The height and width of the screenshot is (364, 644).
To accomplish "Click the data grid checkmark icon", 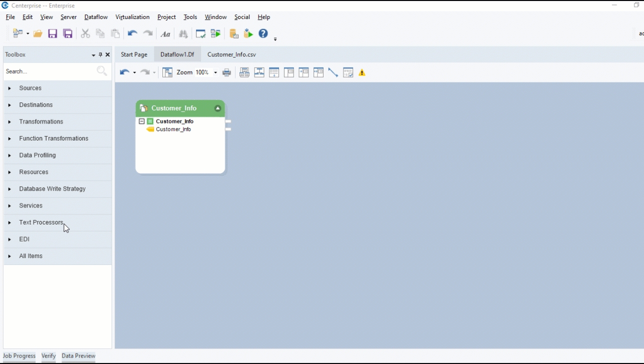I will [x=348, y=72].
